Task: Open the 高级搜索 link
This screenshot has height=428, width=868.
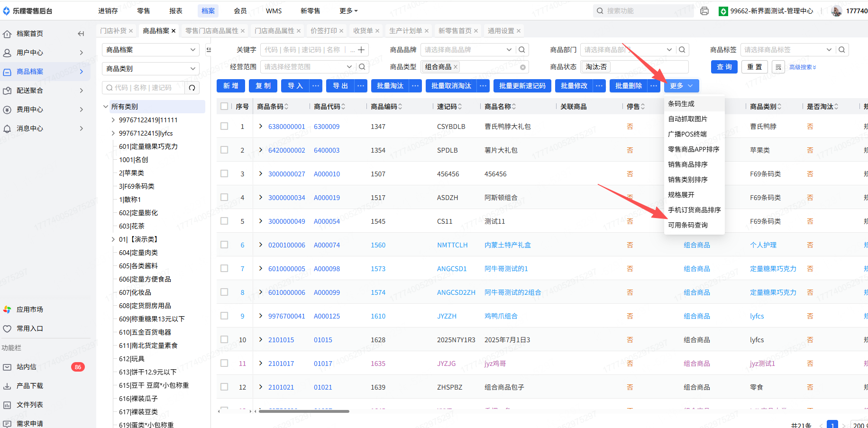Action: coord(803,67)
